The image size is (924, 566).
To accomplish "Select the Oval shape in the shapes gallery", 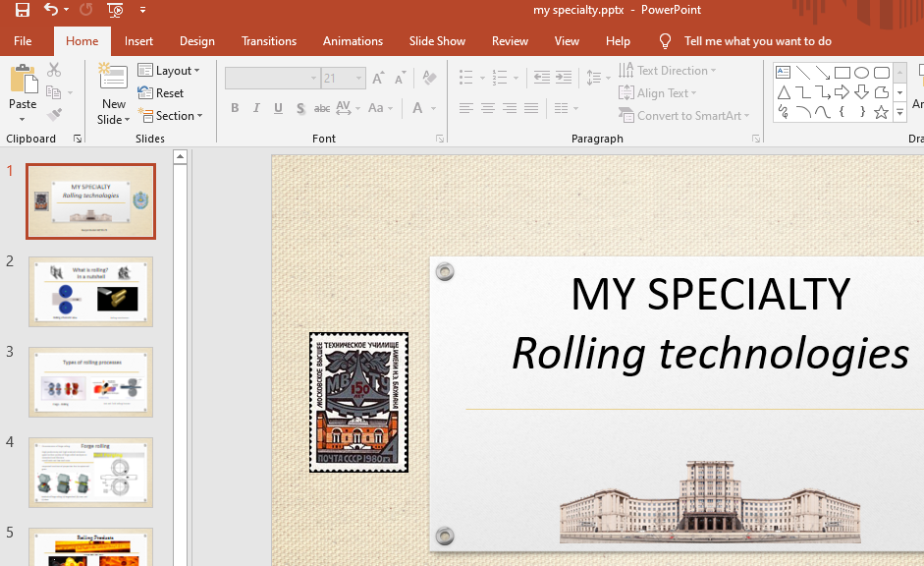I will 861,73.
